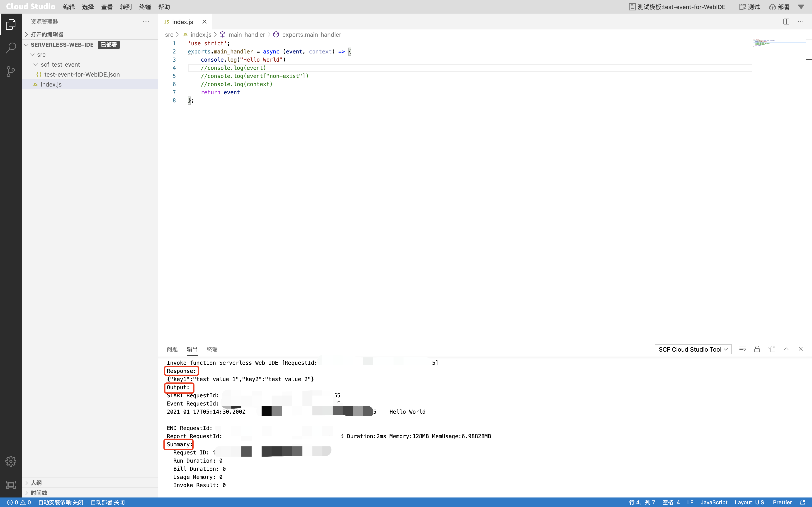Expand the 打开的编辑器 section
This screenshot has width=812, height=507.
(47, 34)
